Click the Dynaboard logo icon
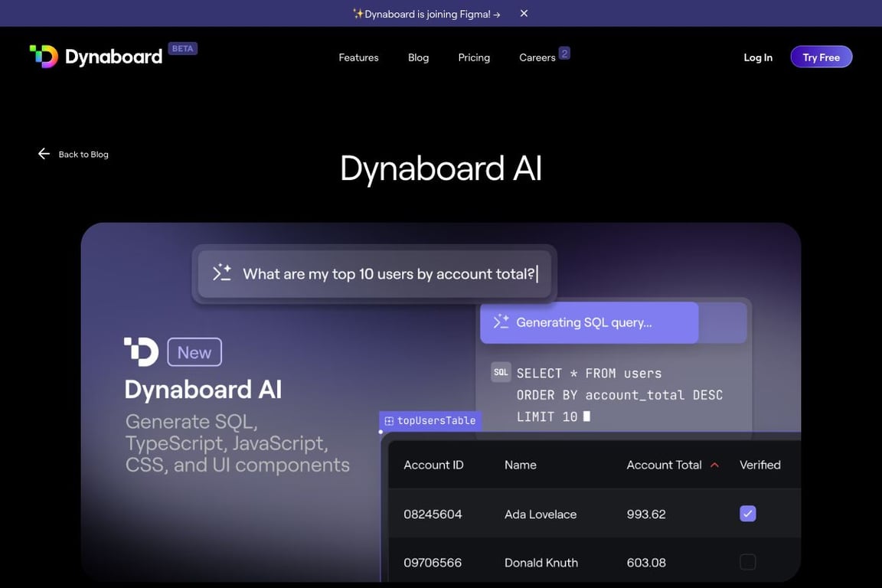This screenshot has width=882, height=588. pos(44,56)
